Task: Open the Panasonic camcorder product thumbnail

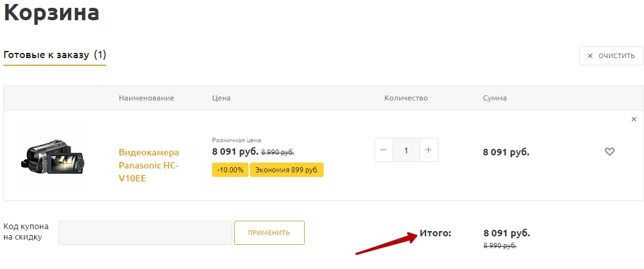Action: point(53,157)
